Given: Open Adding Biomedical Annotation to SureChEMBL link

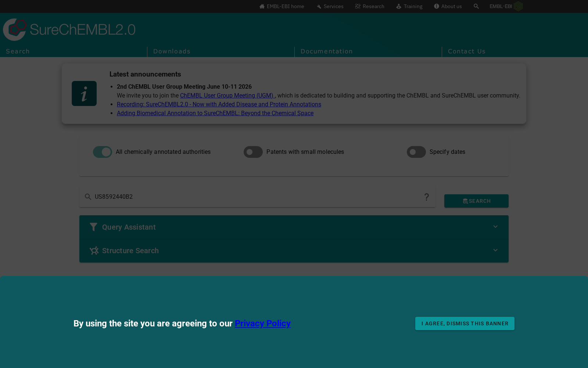Looking at the screenshot, I should 215,113.
